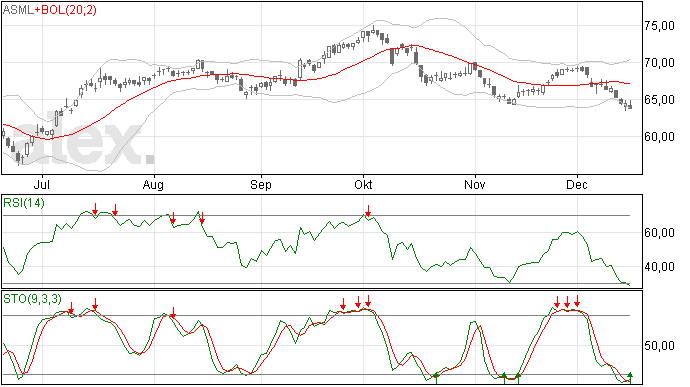Click the 60,00 value on the RSI axis
The image size is (690, 387).
[659, 232]
